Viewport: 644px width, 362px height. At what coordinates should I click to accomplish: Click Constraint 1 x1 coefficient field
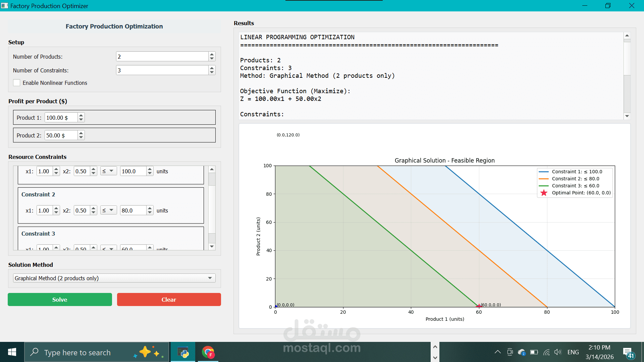[45, 171]
